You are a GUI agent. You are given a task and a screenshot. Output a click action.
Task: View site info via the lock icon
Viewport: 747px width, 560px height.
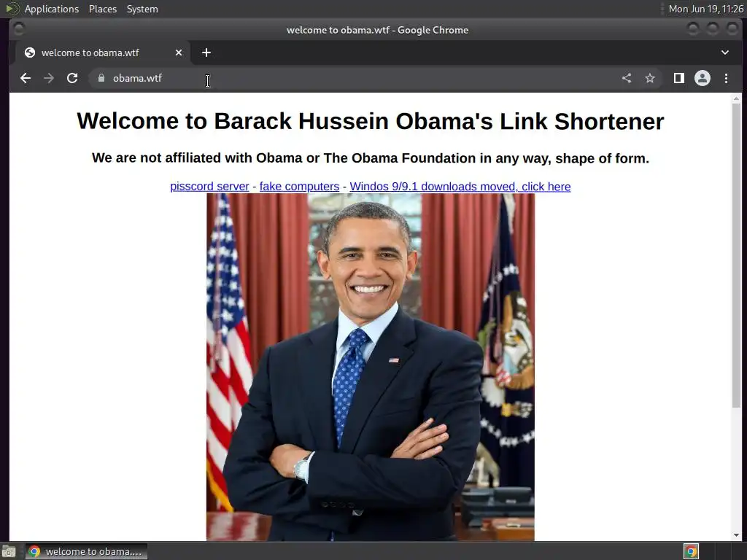coord(101,78)
